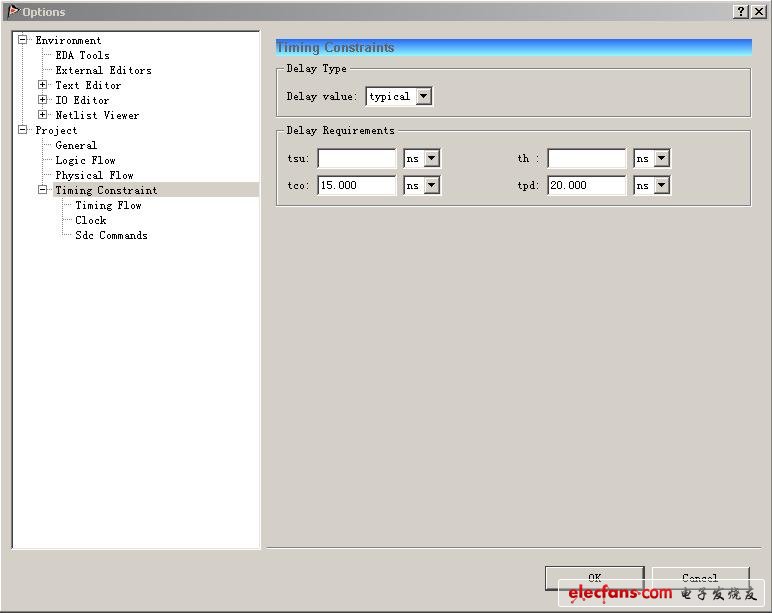The height and width of the screenshot is (613, 772).
Task: Click the tco value field
Action: click(x=357, y=185)
